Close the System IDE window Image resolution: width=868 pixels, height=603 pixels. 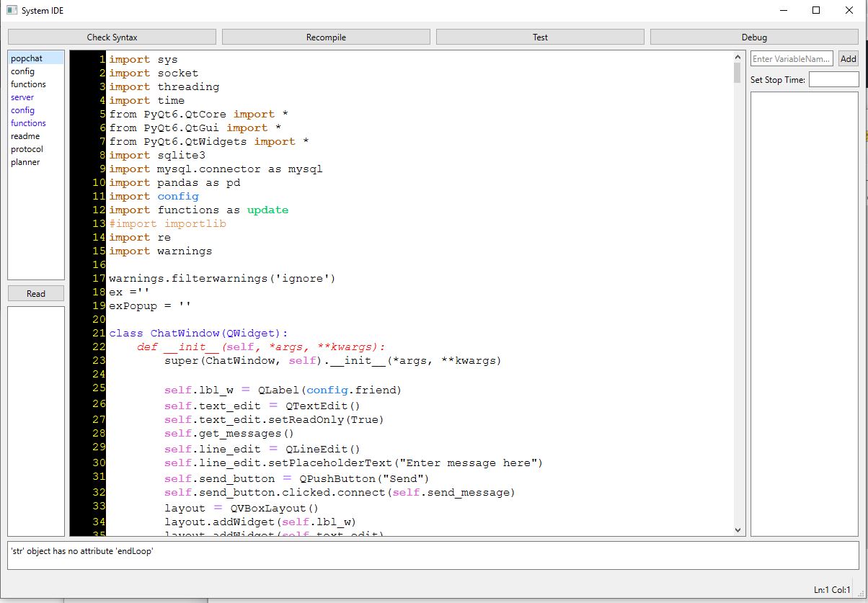coord(849,10)
